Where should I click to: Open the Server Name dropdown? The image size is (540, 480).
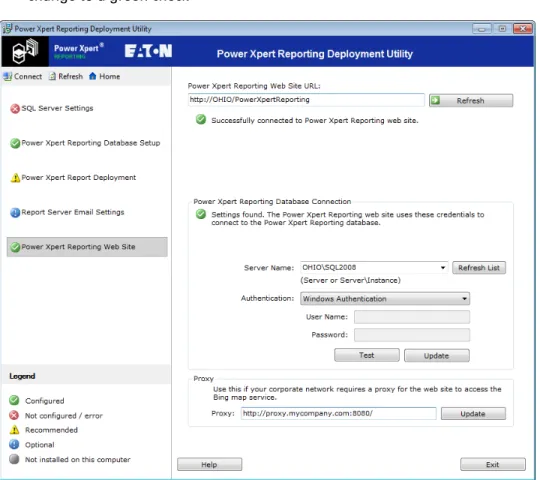443,268
